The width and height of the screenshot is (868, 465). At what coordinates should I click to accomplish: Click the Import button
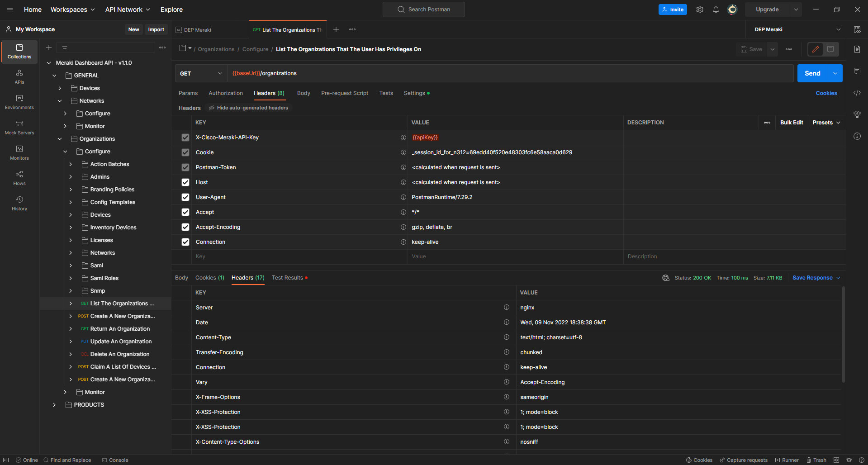click(156, 29)
